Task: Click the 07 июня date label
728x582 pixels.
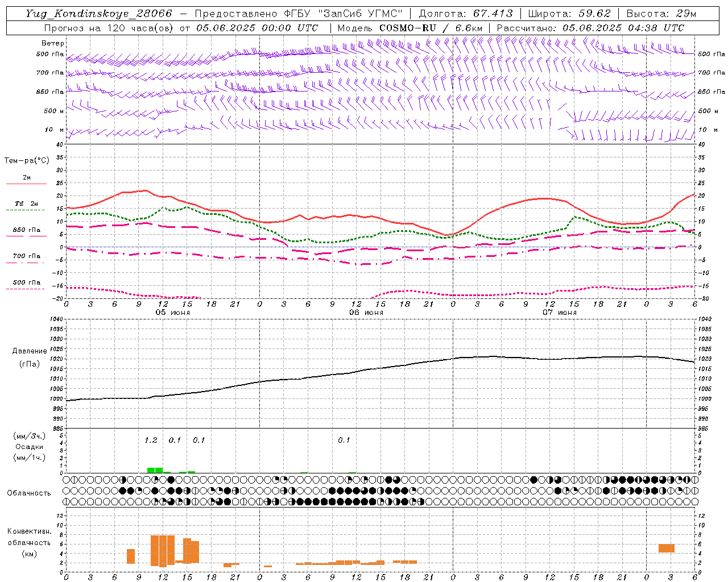Action: tap(560, 313)
